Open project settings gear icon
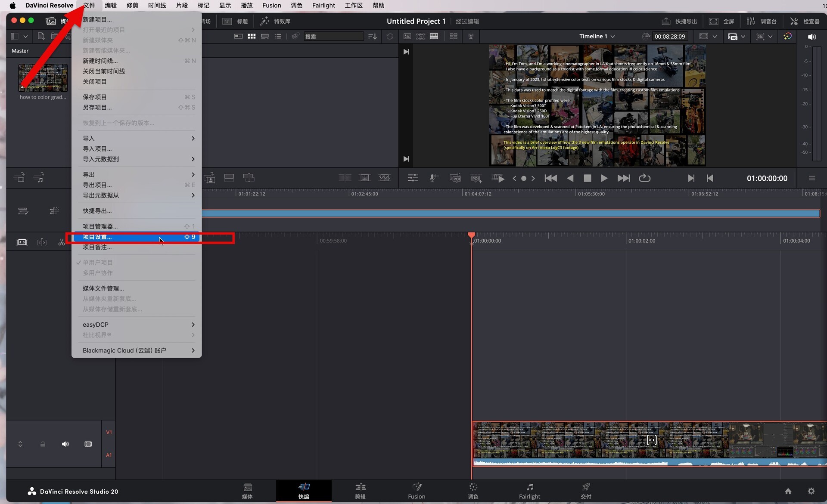Screen dimensions: 827x504 click(x=811, y=491)
